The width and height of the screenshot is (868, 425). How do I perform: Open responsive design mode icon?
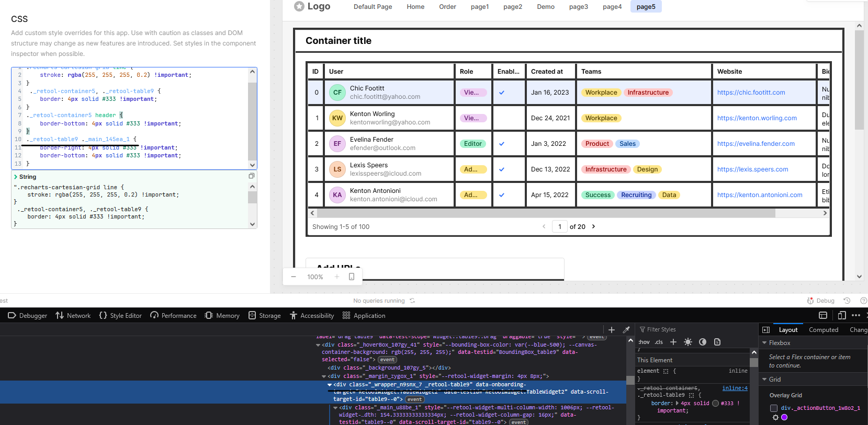pyautogui.click(x=842, y=315)
